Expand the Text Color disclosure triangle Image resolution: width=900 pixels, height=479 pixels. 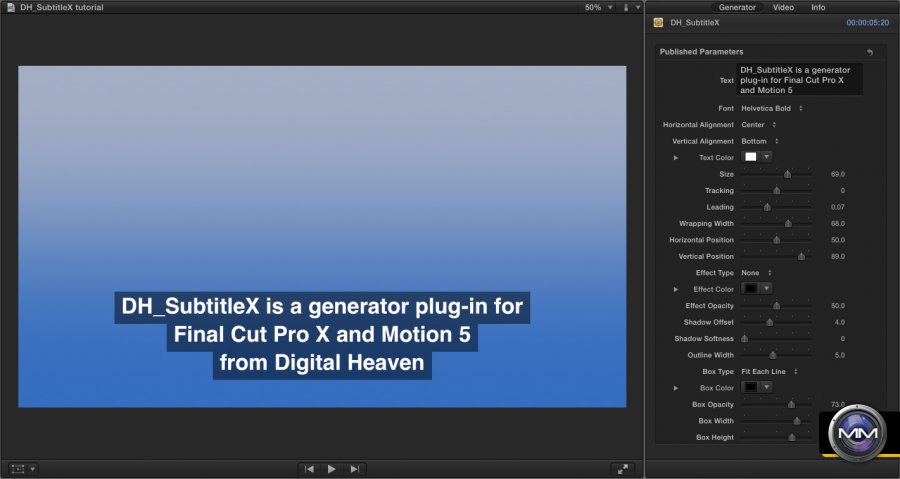[676, 157]
